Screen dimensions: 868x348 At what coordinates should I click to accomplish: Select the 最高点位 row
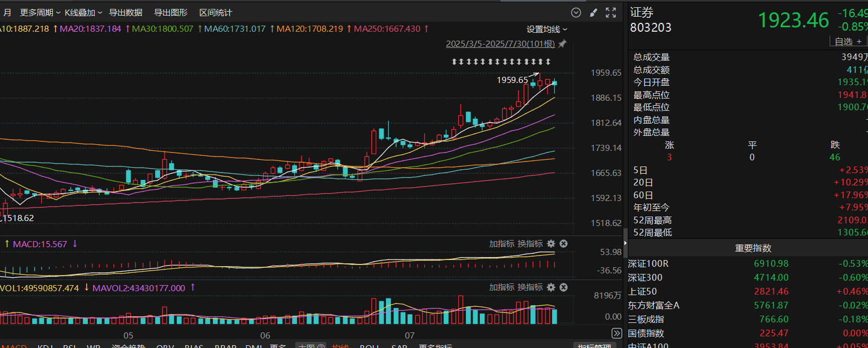748,95
